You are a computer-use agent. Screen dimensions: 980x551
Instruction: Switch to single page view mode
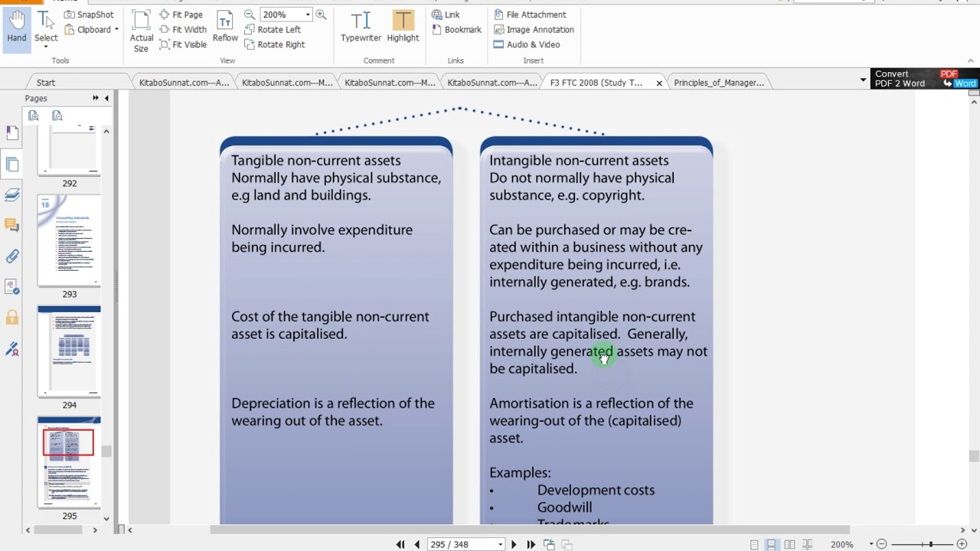[754, 544]
